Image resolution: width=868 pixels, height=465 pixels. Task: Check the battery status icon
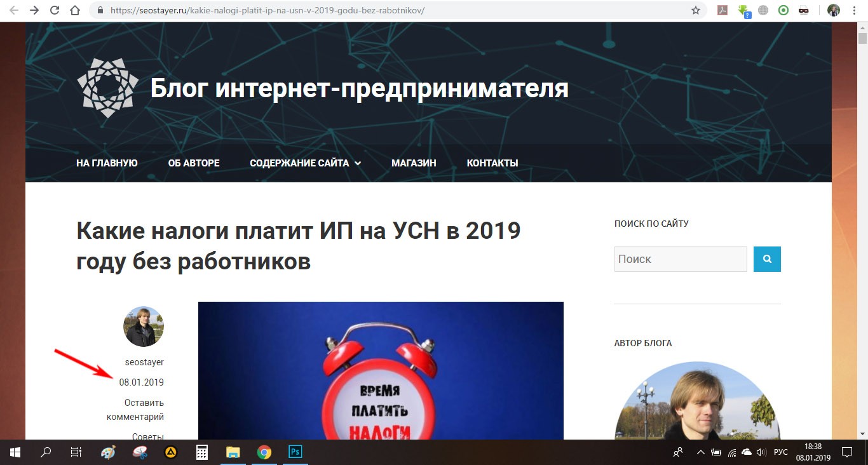[716, 452]
